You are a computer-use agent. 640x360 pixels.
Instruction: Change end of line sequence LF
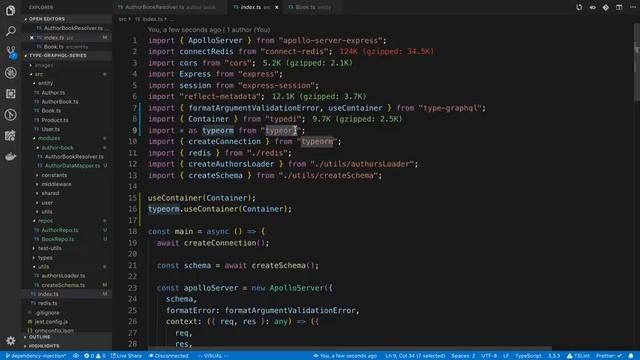(x=506, y=356)
